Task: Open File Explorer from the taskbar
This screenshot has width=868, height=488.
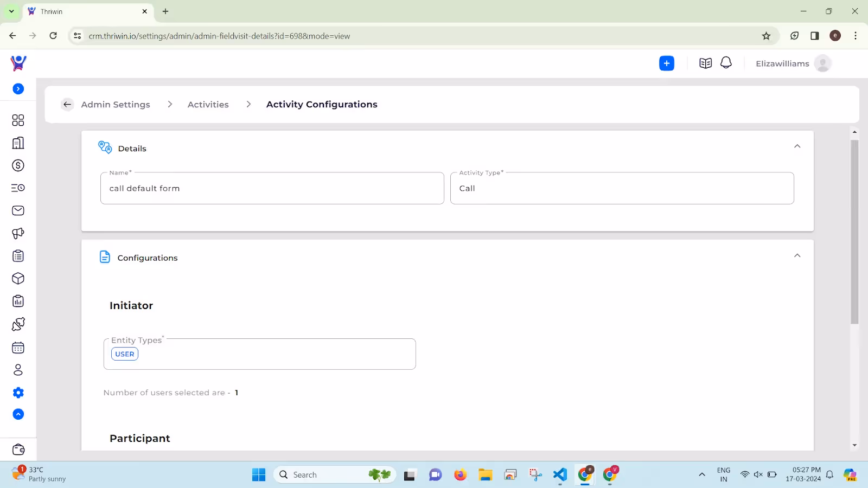Action: (485, 475)
